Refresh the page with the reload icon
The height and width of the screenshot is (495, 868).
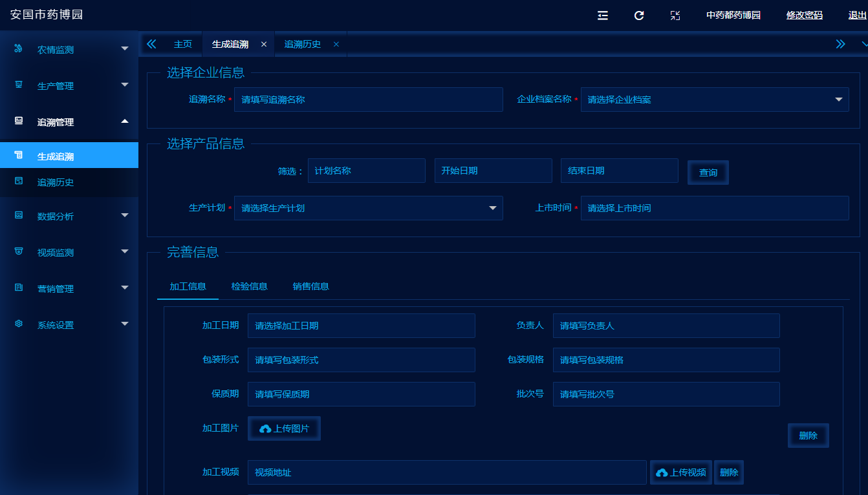[639, 16]
